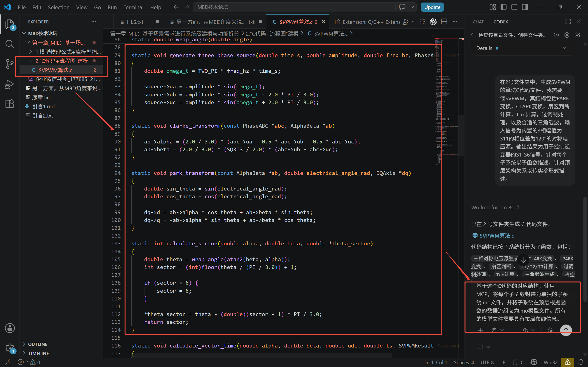This screenshot has width=588, height=367.
Task: Open the Explorer view in activity bar
Action: click(10, 24)
